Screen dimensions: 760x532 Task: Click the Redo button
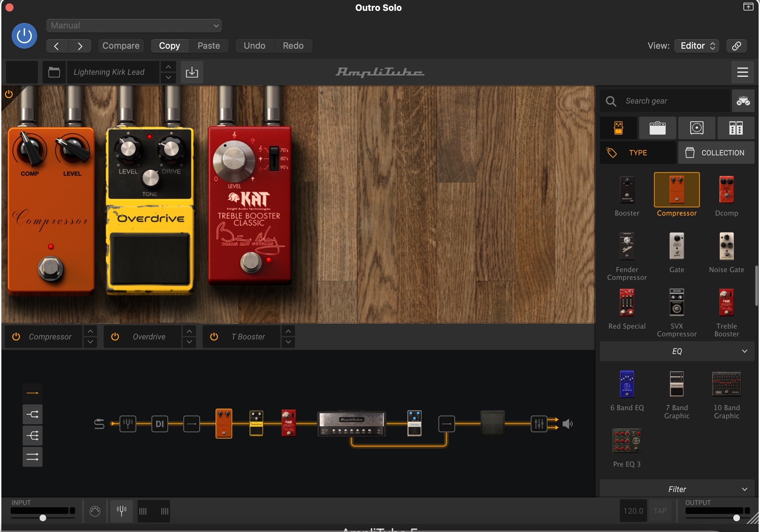pos(293,46)
